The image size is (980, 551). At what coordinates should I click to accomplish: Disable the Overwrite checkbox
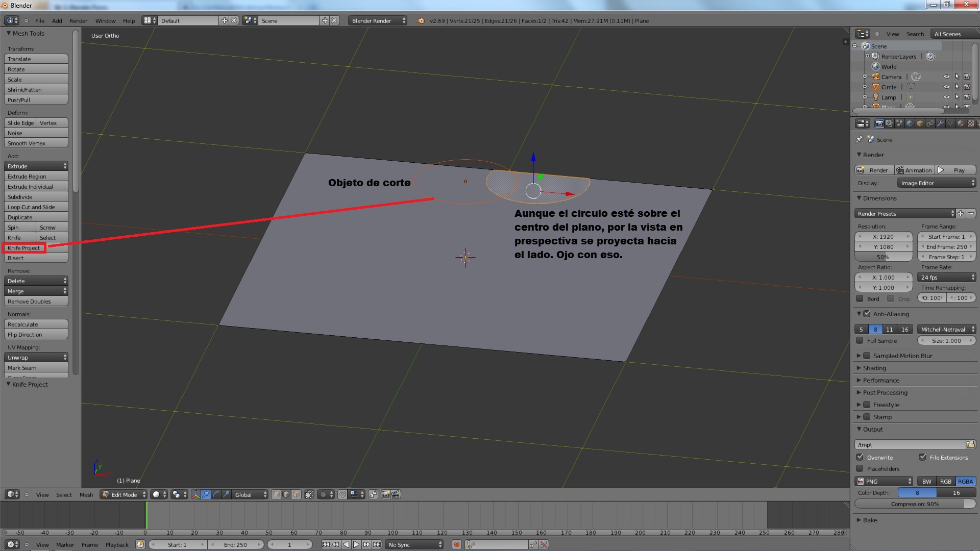pos(860,457)
